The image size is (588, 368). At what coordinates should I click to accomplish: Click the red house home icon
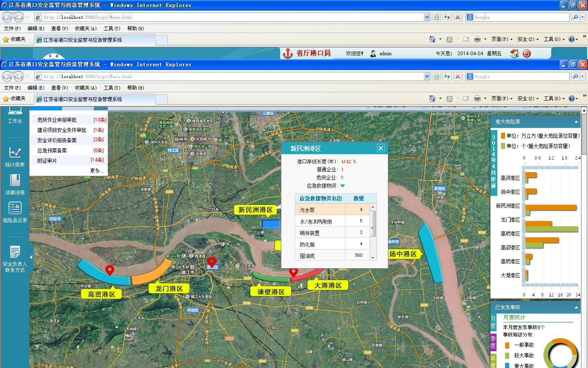514,54
